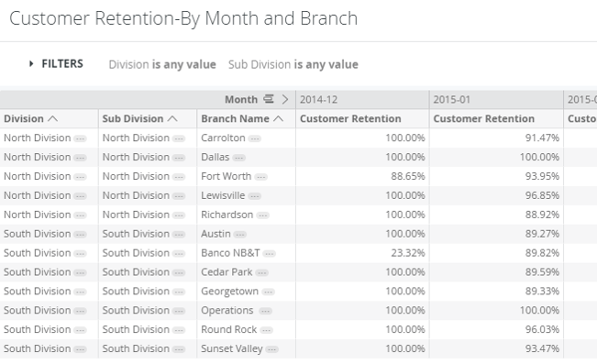
Task: Click the Sunset Valley branch name
Action: (x=232, y=348)
